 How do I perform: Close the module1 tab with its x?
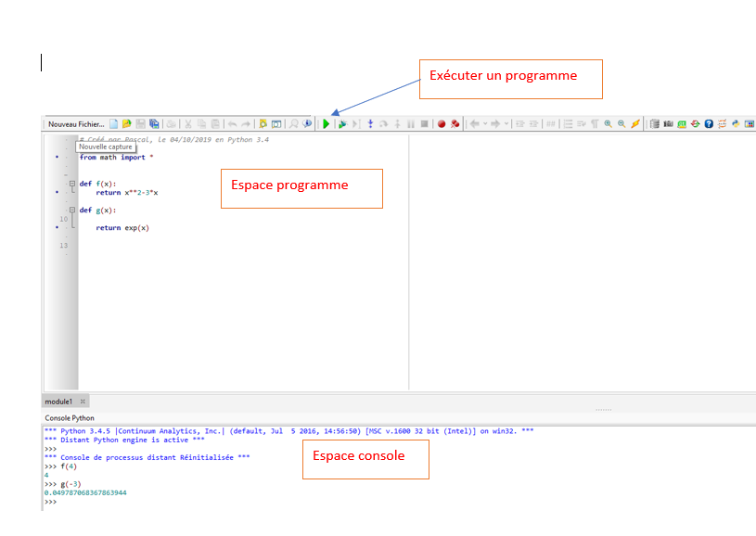point(83,401)
